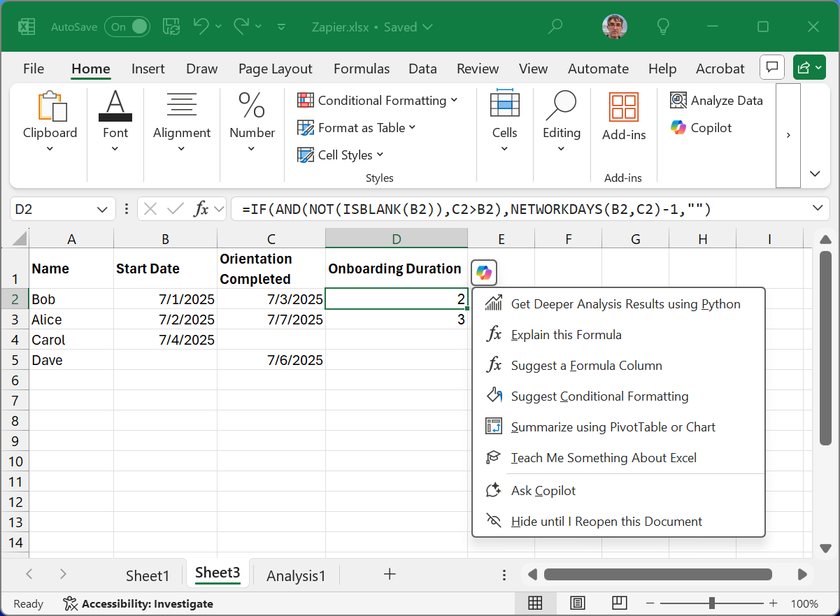Toggle AutoSave off
This screenshot has height=616, width=840.
(127, 27)
